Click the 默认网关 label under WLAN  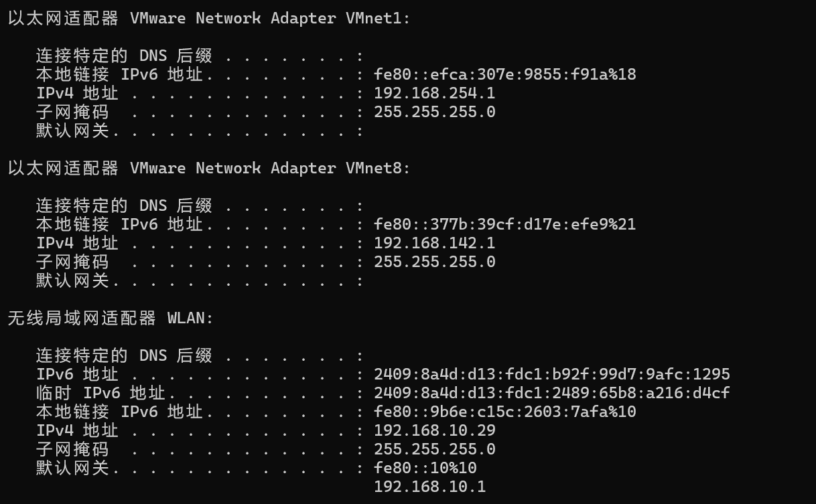point(72,468)
